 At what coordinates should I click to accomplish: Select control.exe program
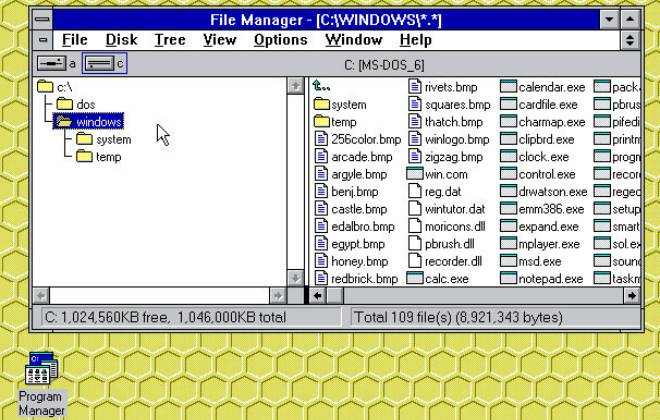click(x=538, y=174)
